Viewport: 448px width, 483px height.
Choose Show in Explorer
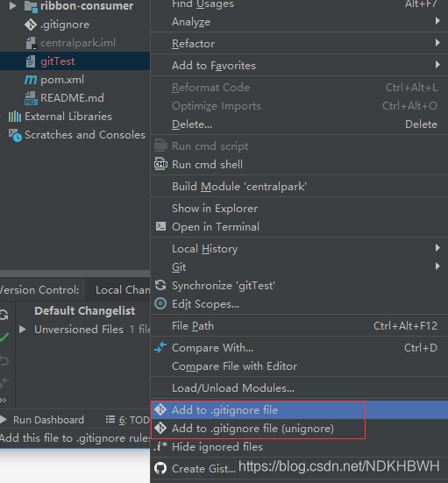299,209
